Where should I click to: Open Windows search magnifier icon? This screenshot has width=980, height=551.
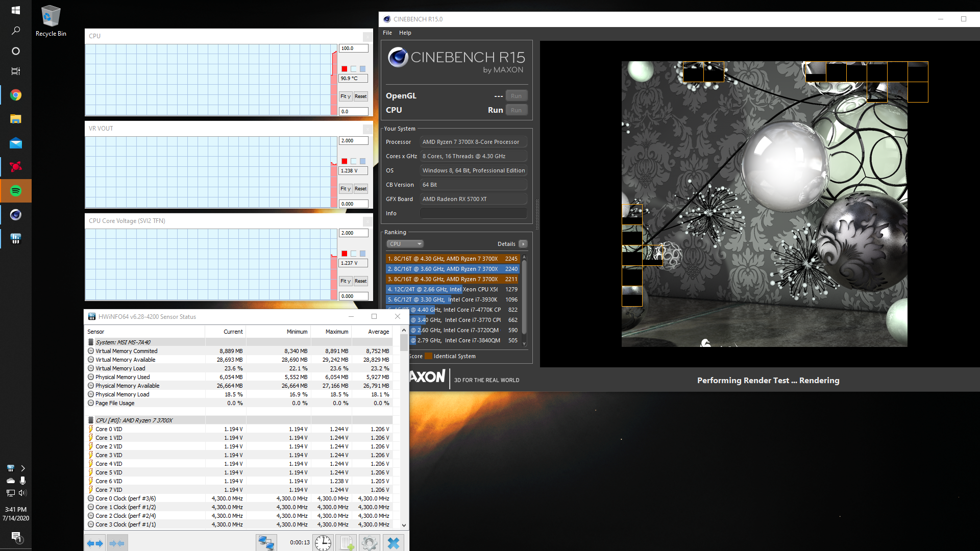tap(16, 31)
